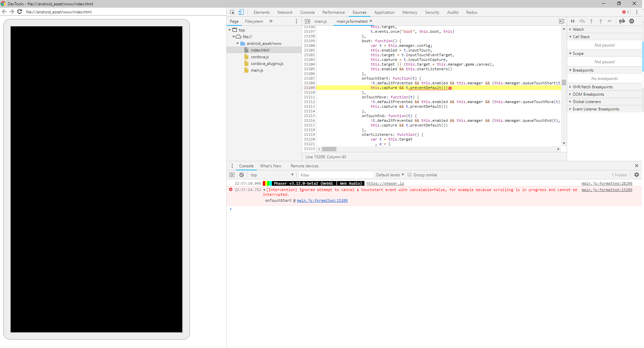
Task: Click line number 15212 in gutter
Action: 309,102
